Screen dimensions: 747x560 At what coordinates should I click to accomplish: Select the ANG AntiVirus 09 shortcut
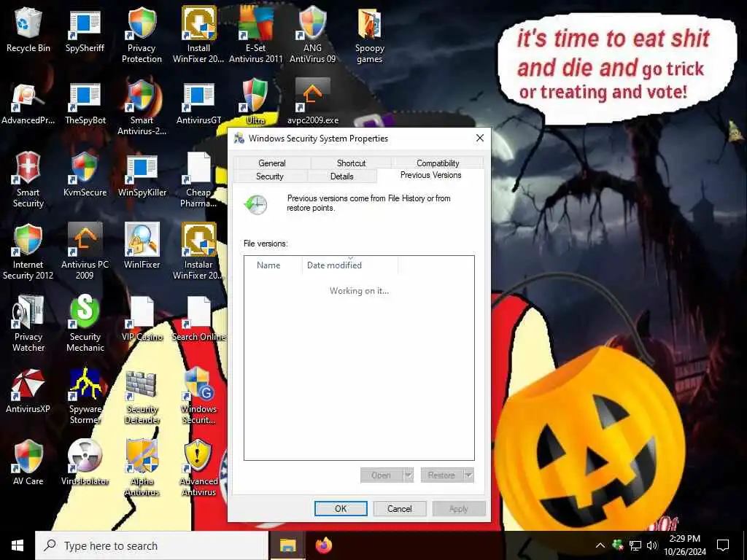click(x=312, y=36)
